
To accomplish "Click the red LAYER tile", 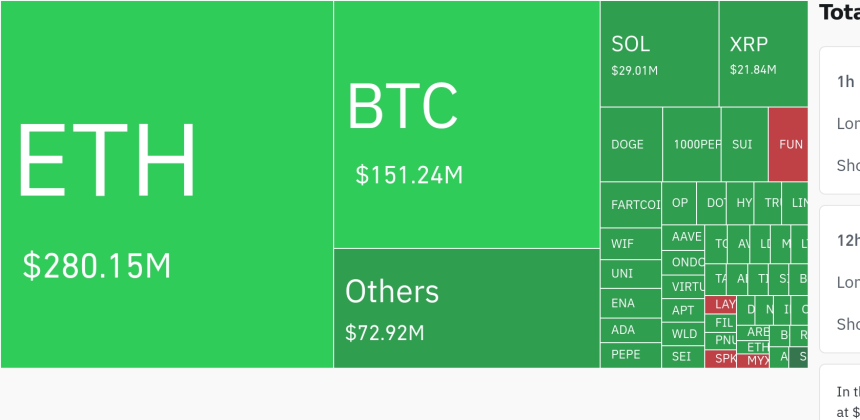I will point(720,304).
